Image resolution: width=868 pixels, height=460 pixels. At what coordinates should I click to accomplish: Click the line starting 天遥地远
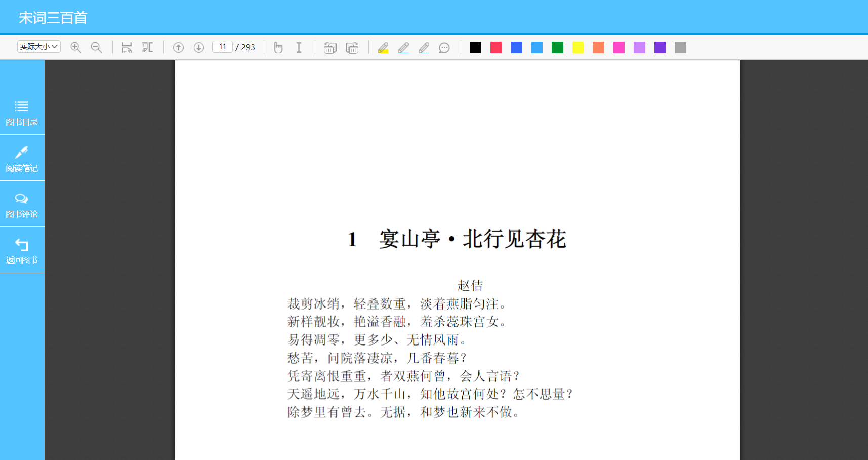[430, 394]
